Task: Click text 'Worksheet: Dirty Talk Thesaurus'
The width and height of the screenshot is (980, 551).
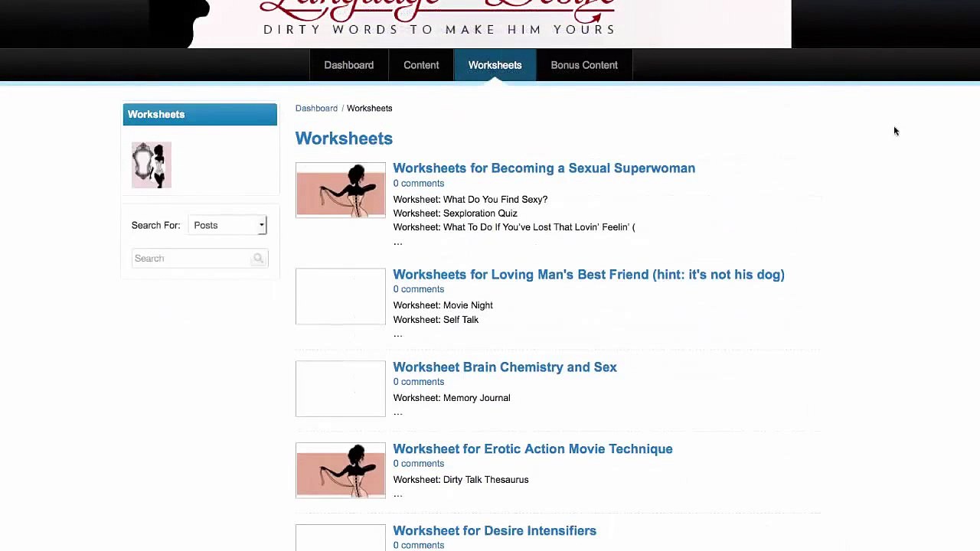Action: 461,480
